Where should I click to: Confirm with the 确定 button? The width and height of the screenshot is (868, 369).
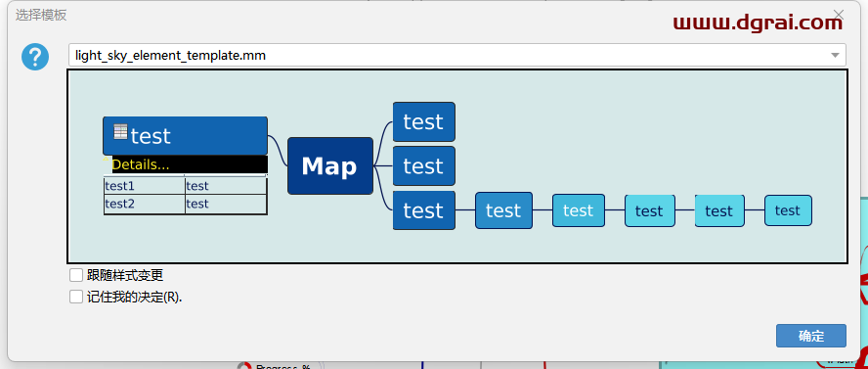[811, 336]
